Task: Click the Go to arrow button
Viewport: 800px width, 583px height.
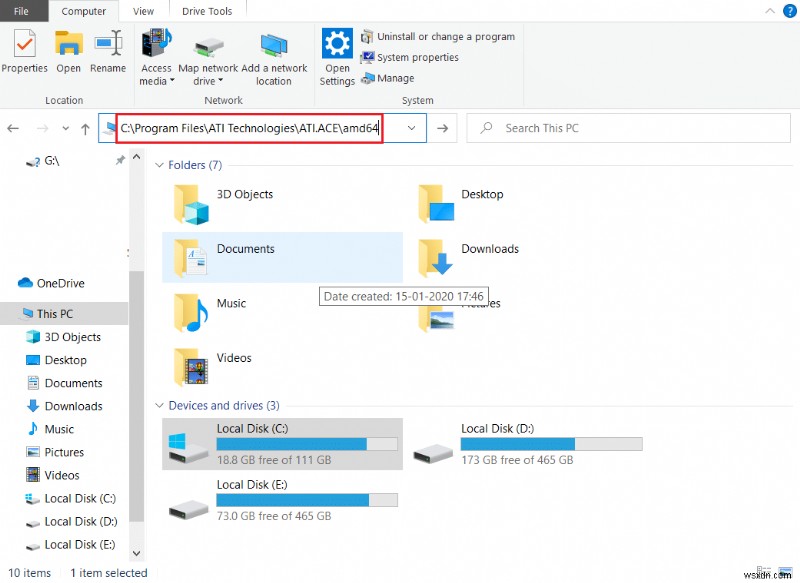Action: coord(442,128)
